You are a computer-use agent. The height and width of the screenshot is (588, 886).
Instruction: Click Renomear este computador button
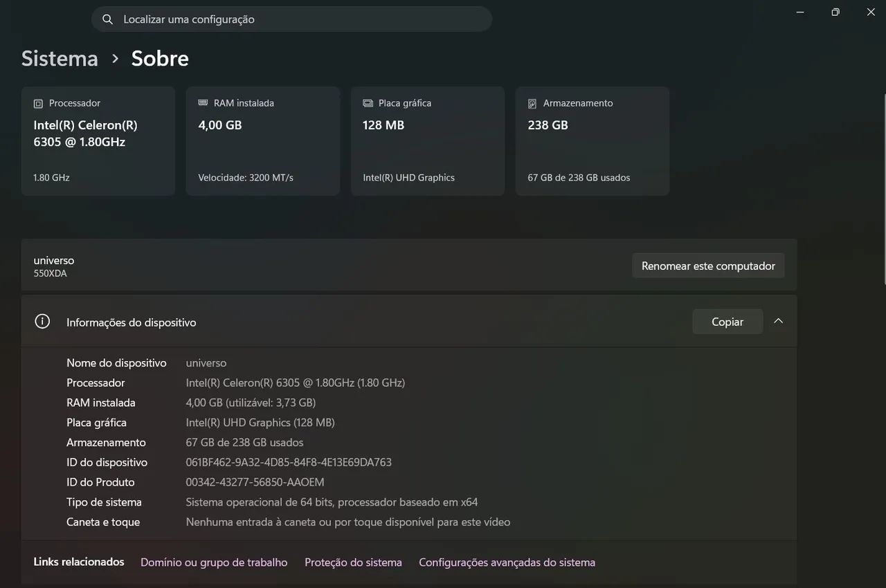pyautogui.click(x=708, y=266)
